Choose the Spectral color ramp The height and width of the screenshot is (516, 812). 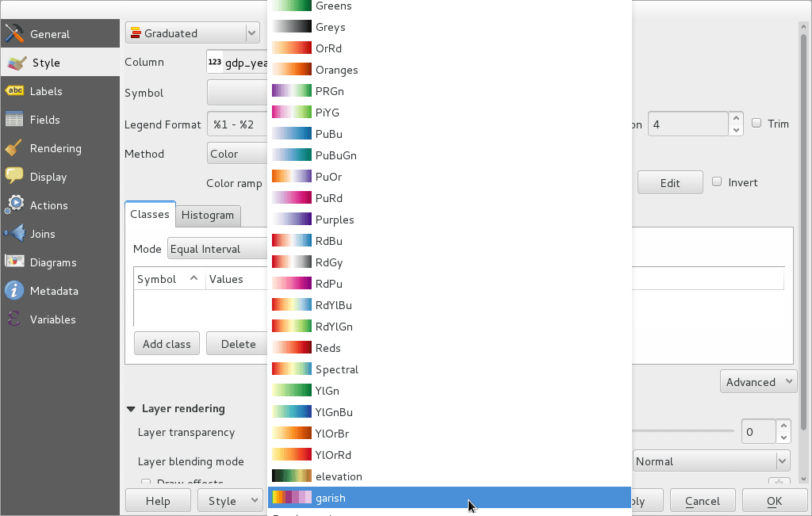(x=336, y=369)
